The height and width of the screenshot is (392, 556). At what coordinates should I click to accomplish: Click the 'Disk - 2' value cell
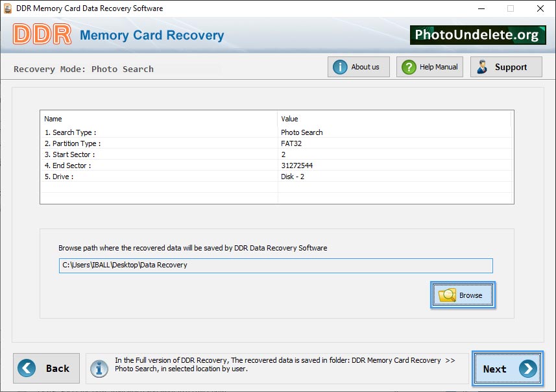(293, 177)
